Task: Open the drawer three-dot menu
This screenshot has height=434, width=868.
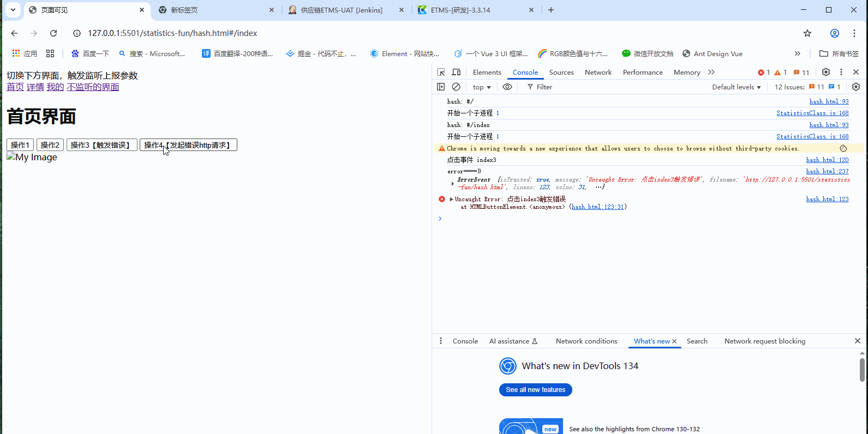Action: (x=441, y=341)
